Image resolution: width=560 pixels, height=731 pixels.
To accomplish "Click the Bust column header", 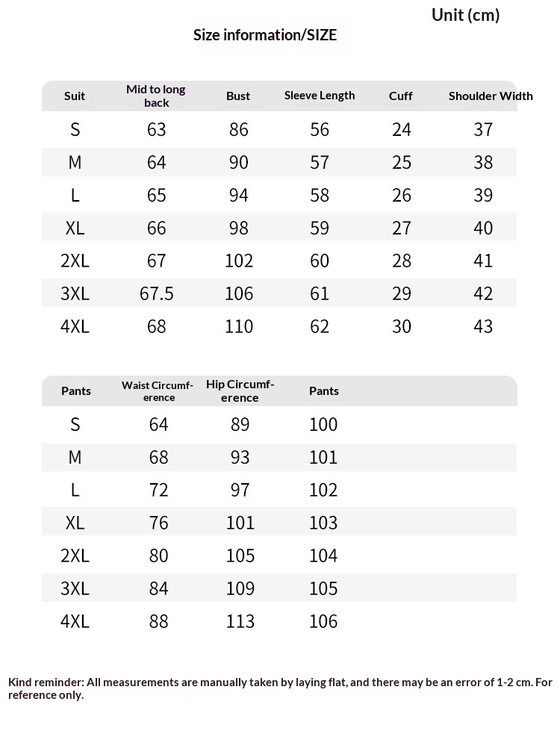I will coord(238,96).
